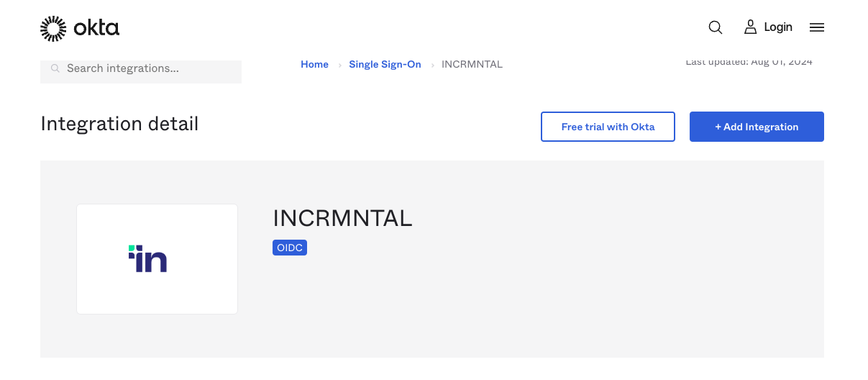Click the large INCRMNTAL title

(x=342, y=218)
